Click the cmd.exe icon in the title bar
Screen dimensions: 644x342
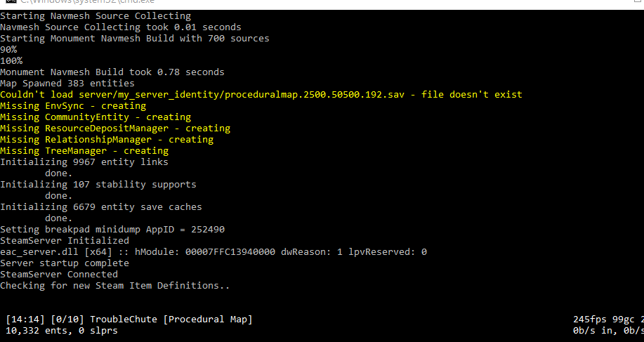(11, 1)
